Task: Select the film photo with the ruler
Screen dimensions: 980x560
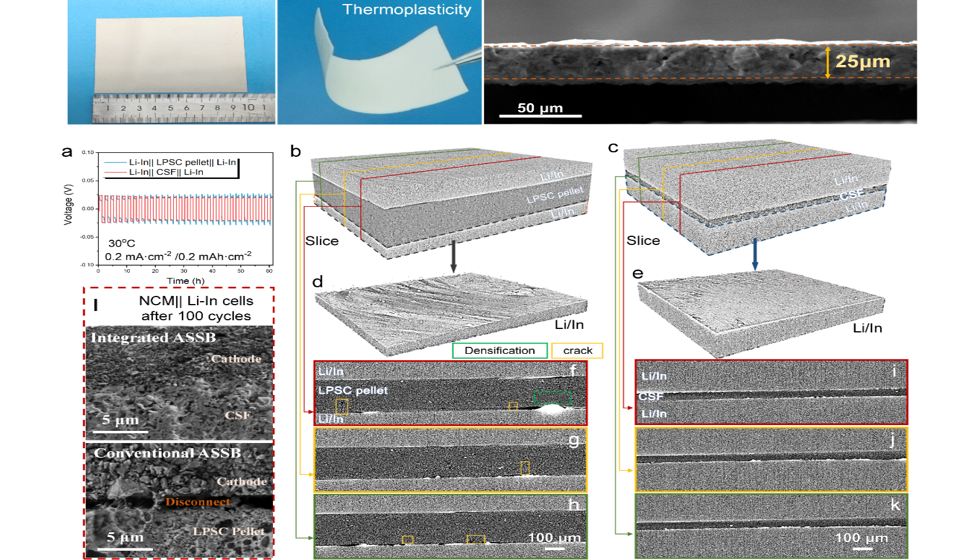Action: coord(172,62)
